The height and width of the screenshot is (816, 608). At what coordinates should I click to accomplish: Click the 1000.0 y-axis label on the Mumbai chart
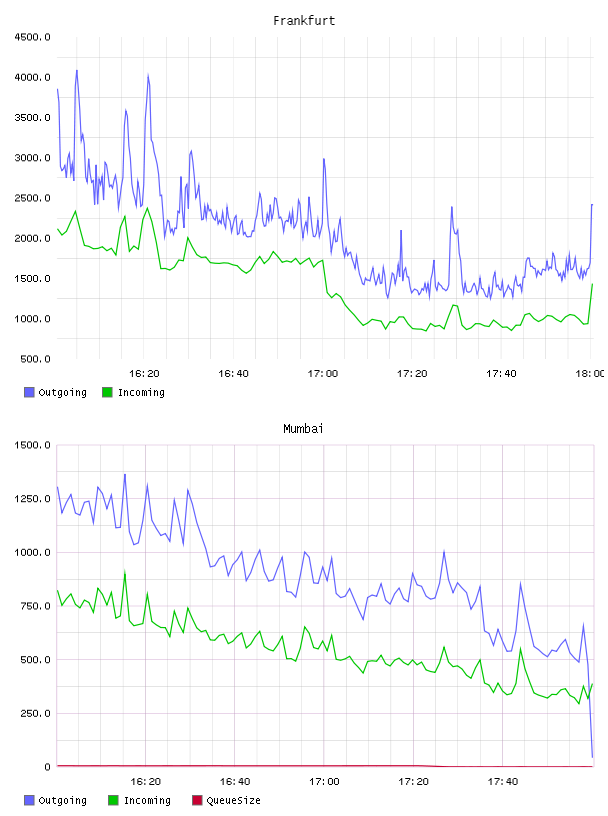[x=32, y=552]
